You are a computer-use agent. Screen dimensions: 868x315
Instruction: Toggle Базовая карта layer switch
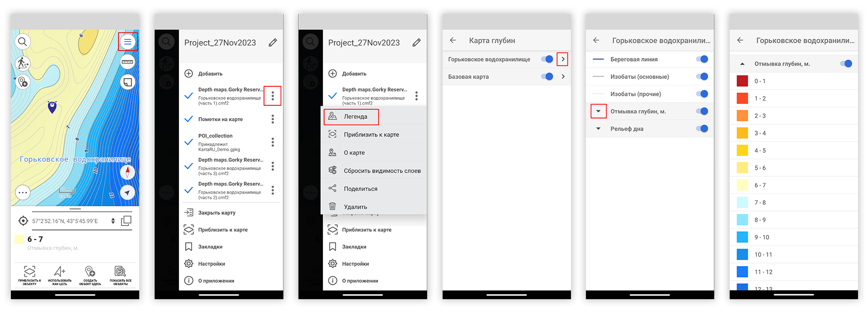tap(547, 77)
